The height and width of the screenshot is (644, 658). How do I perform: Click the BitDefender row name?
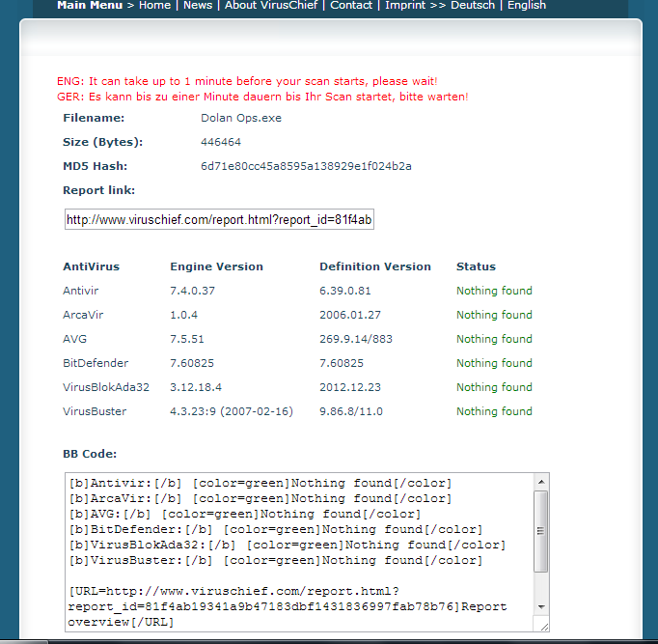pos(96,363)
